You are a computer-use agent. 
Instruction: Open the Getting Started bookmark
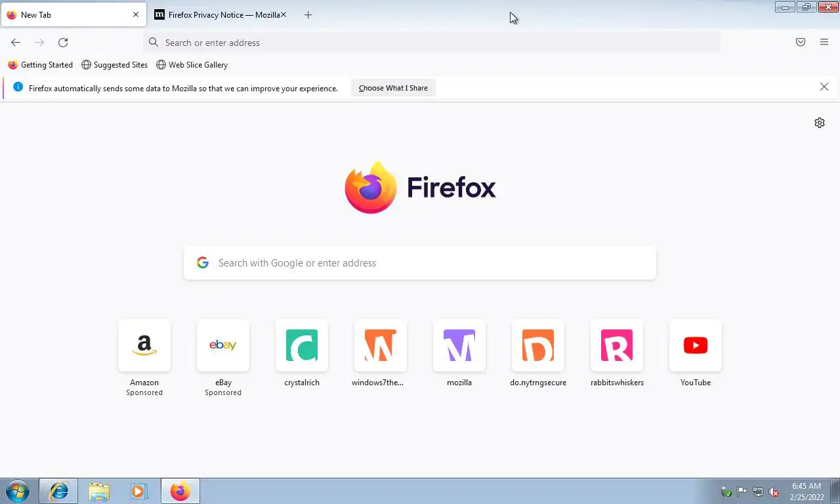click(x=41, y=65)
